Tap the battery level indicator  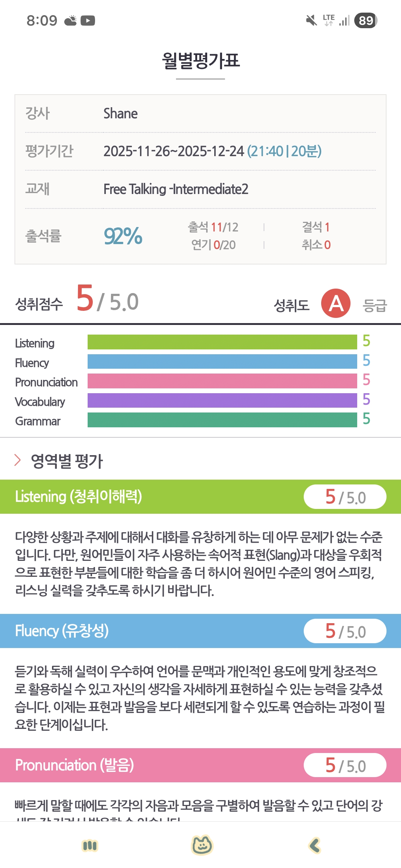click(366, 21)
